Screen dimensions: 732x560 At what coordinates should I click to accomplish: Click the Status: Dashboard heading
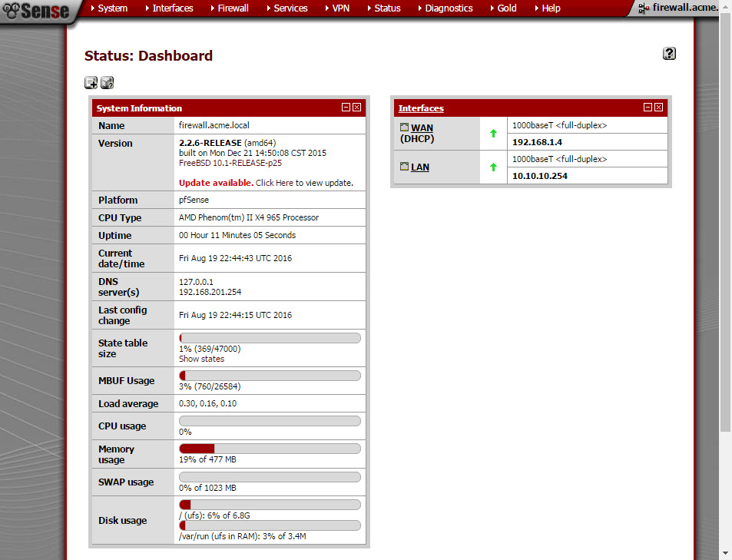click(148, 56)
